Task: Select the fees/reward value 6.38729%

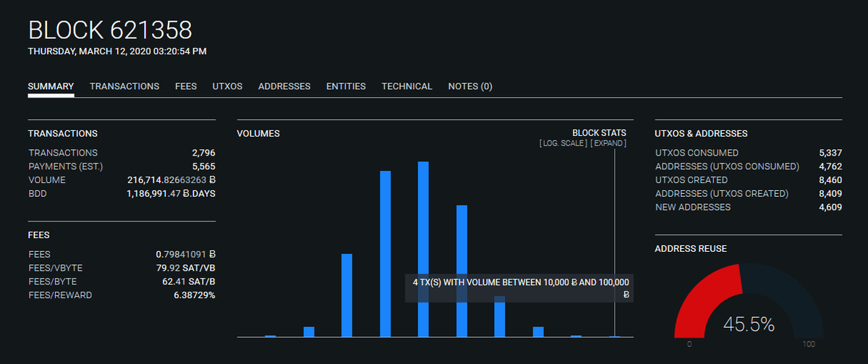Action: 195,295
